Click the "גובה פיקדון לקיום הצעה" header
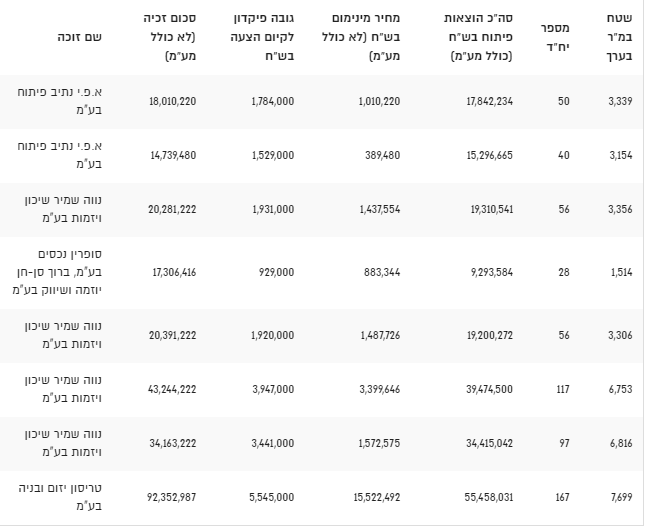646x527 pixels. tap(264, 37)
